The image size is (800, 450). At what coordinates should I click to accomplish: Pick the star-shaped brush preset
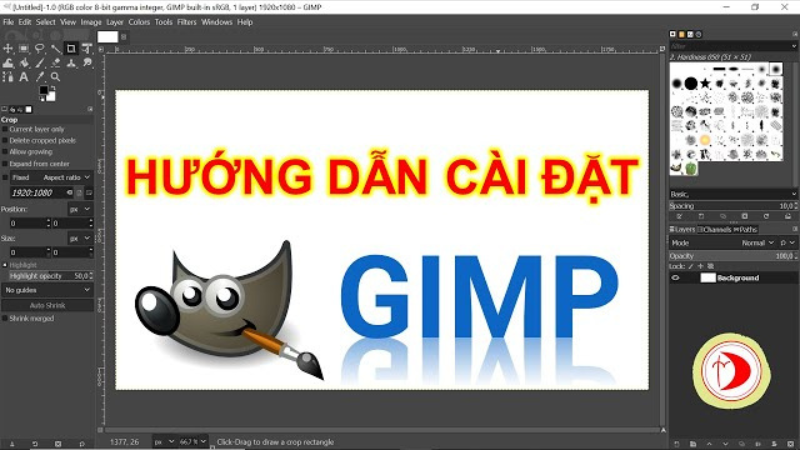tap(707, 82)
